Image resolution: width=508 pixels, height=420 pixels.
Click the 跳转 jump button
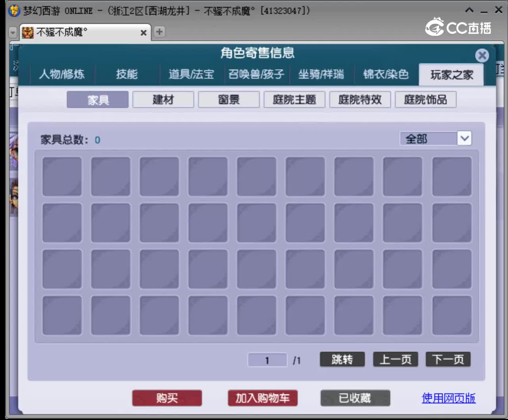(342, 359)
